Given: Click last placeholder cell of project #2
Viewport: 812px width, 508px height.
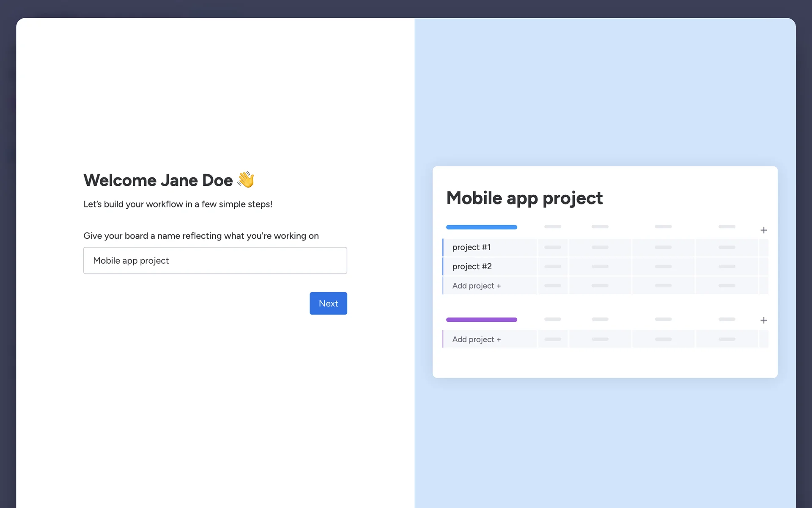Looking at the screenshot, I should (x=727, y=266).
